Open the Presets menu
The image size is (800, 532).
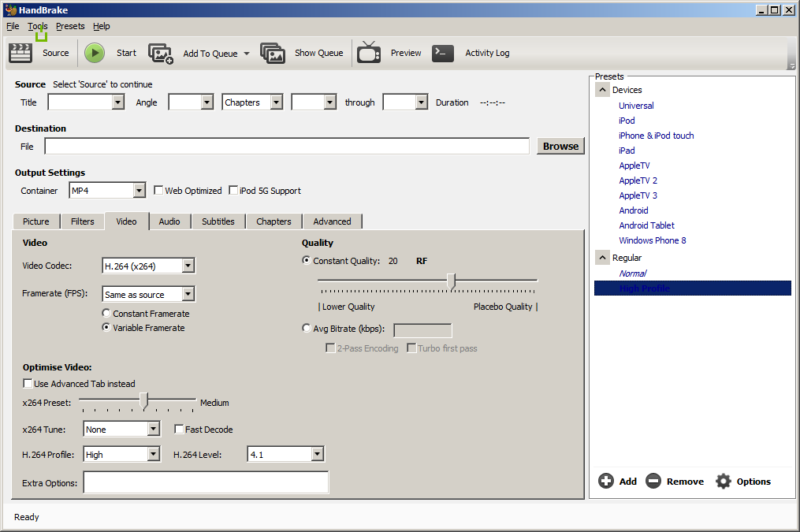(x=70, y=26)
